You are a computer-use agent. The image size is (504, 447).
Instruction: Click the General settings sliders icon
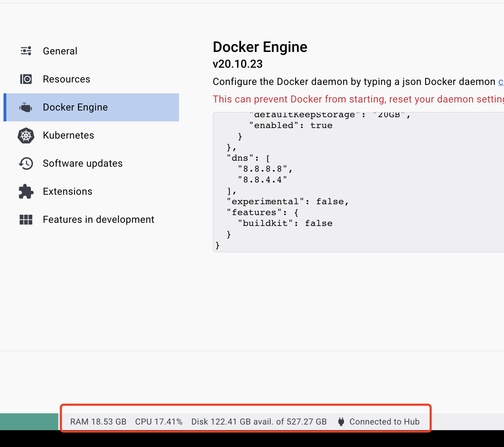tap(26, 51)
